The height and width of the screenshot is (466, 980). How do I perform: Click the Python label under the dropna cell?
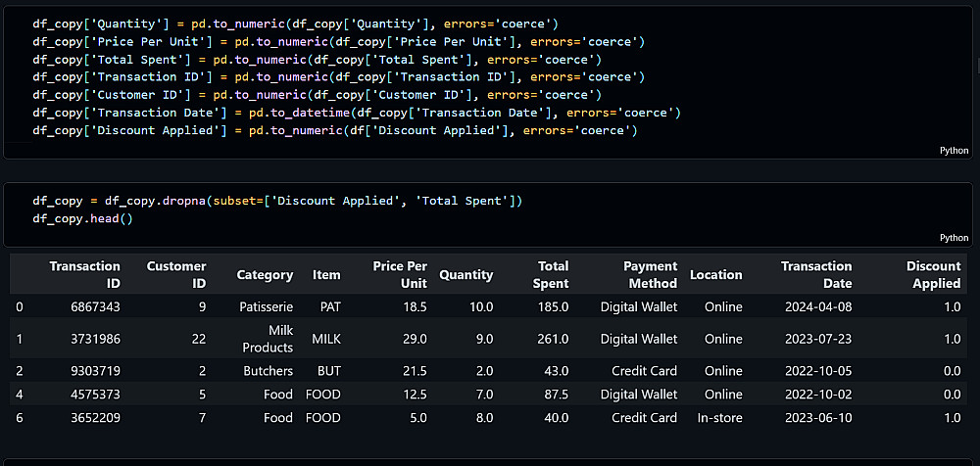click(x=954, y=238)
